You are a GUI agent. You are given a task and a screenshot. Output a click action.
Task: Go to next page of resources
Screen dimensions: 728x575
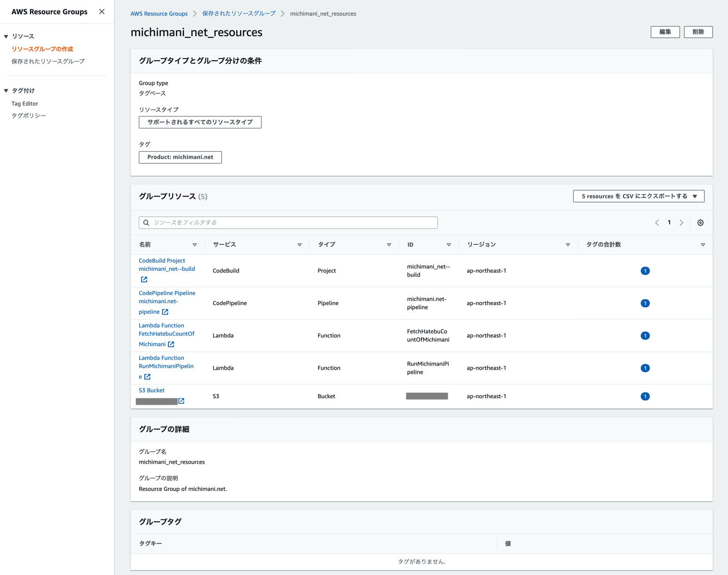[681, 223]
